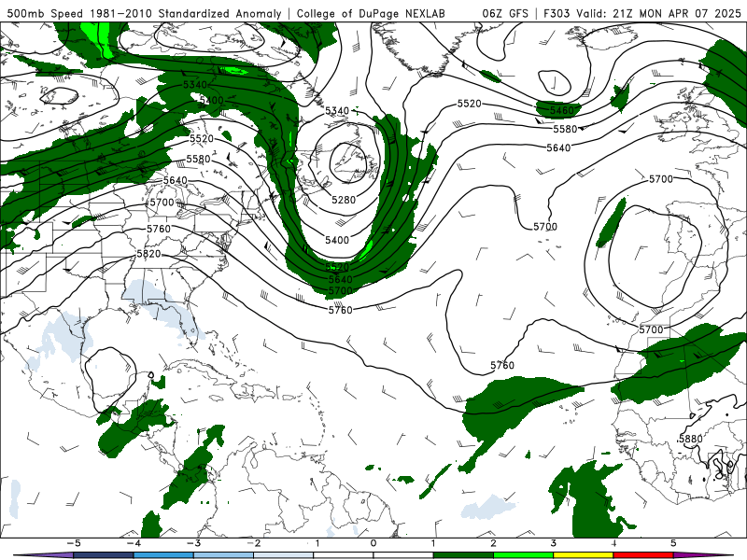The height and width of the screenshot is (560, 747).
Task: Click the 5460 contour label
Action: point(562,110)
